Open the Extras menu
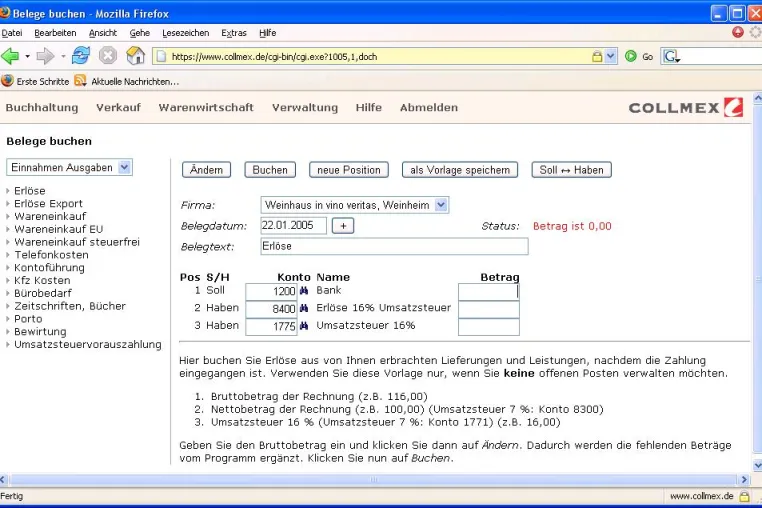This screenshot has width=762, height=508. click(x=234, y=33)
